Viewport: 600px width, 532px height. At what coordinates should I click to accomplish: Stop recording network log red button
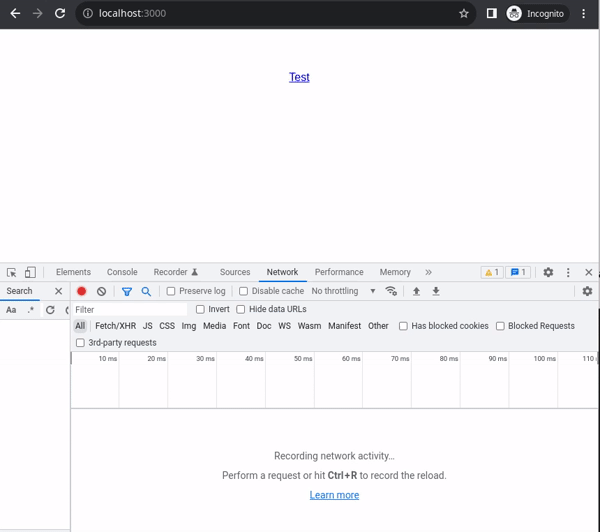point(82,291)
